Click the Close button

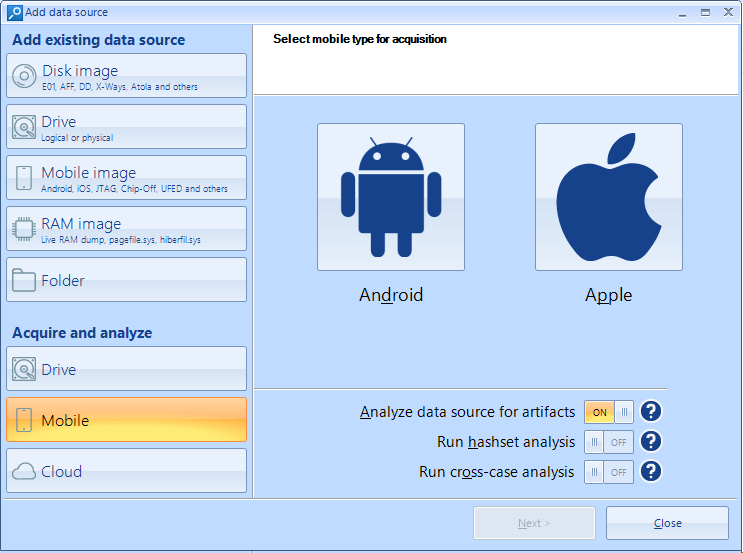[x=667, y=523]
